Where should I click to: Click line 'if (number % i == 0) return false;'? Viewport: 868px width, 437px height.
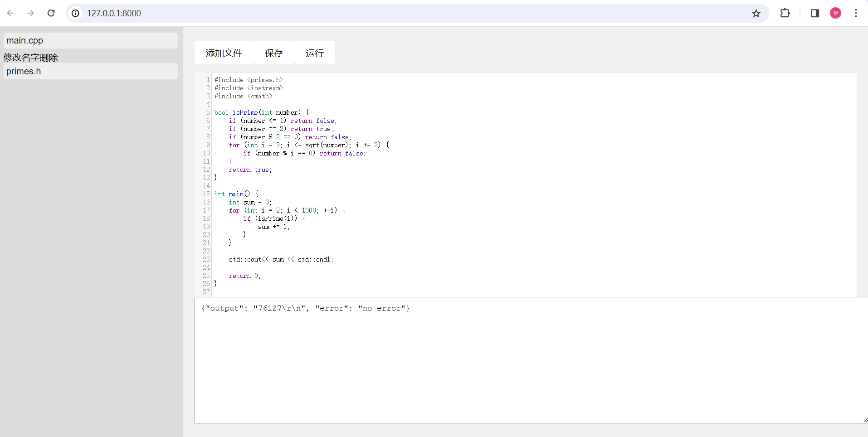pyautogui.click(x=305, y=153)
